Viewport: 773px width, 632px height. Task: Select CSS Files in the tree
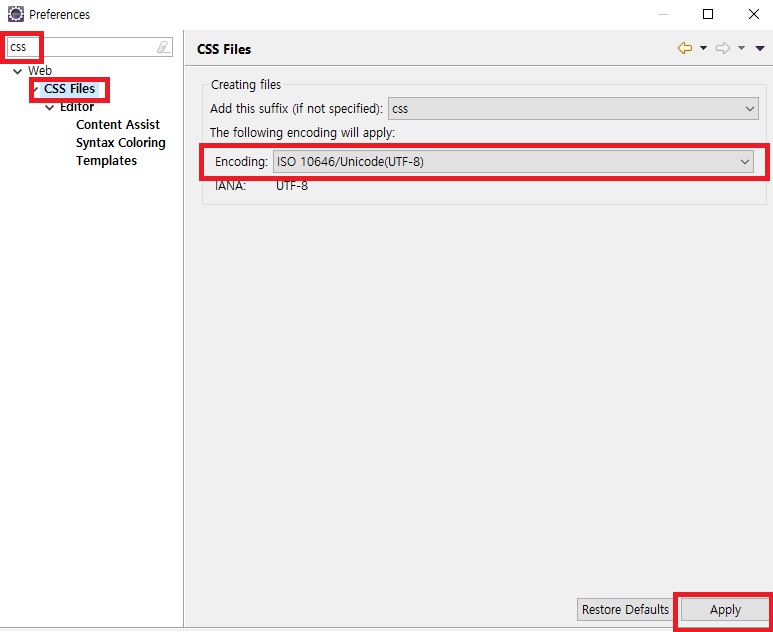pos(70,89)
